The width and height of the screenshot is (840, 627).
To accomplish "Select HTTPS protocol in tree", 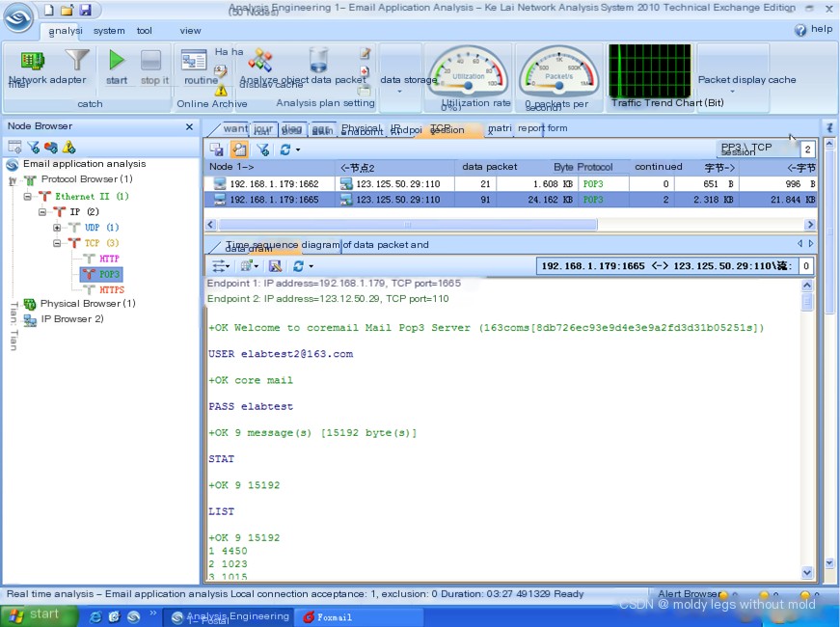I will (110, 289).
